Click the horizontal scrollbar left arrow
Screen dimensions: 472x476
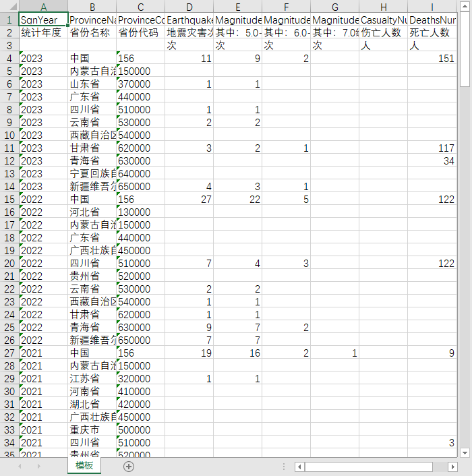[299, 467]
